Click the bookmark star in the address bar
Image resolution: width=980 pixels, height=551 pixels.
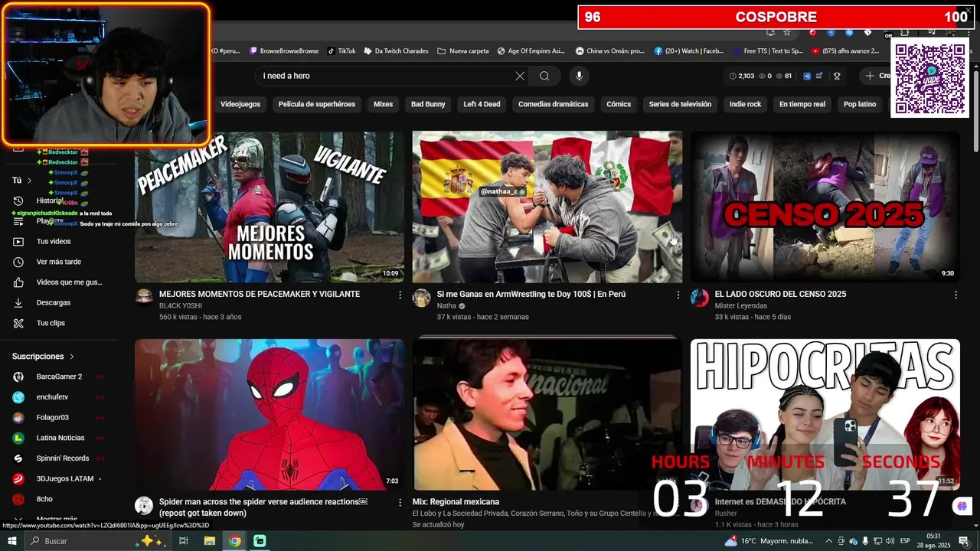pos(786,32)
